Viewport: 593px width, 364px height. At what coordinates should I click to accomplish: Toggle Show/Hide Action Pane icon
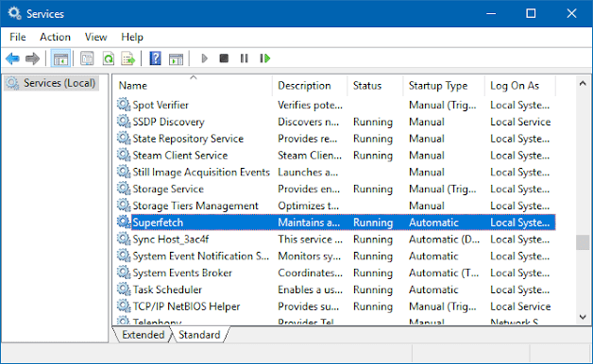pos(177,58)
